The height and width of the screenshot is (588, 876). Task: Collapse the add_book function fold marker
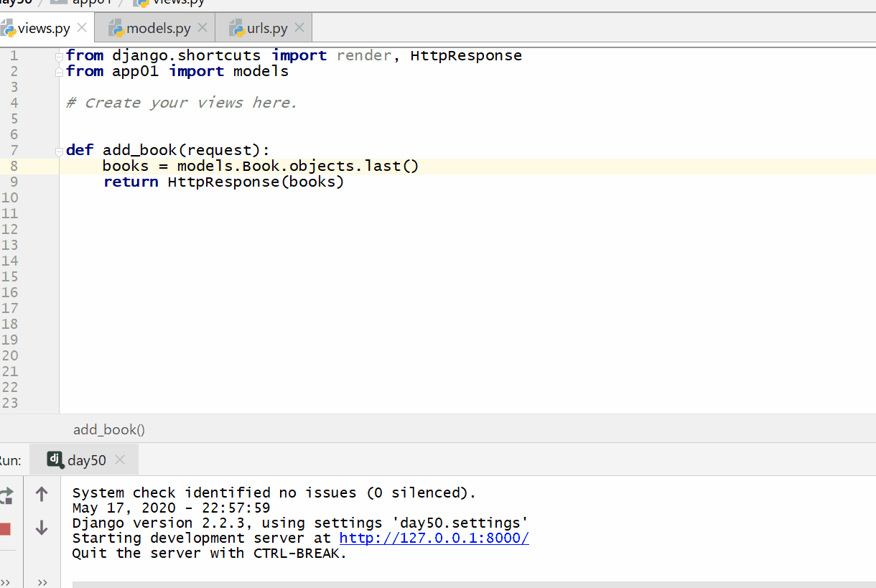coord(60,151)
